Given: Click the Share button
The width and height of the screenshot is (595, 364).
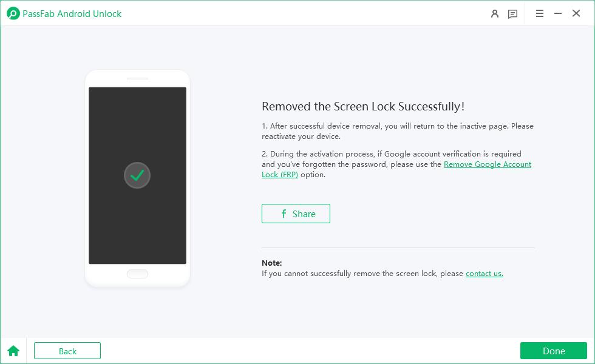Looking at the screenshot, I should pos(296,214).
